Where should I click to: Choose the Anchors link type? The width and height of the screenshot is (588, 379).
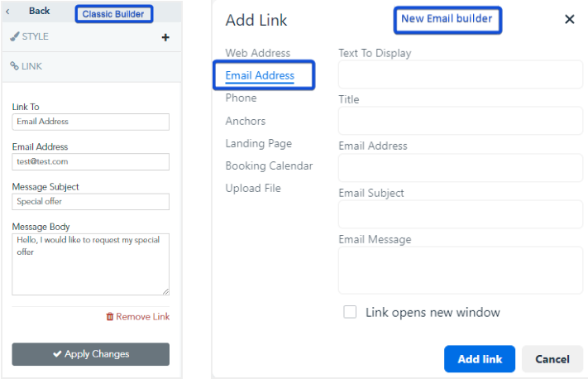(246, 121)
